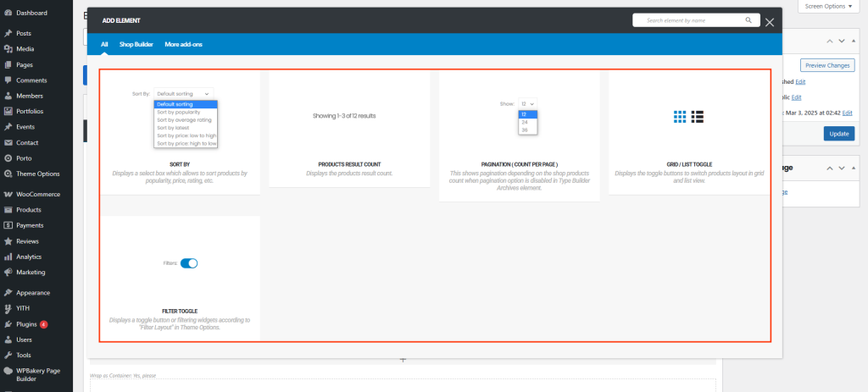Select the All tab
Viewport: 868px width, 392px height.
click(x=104, y=44)
